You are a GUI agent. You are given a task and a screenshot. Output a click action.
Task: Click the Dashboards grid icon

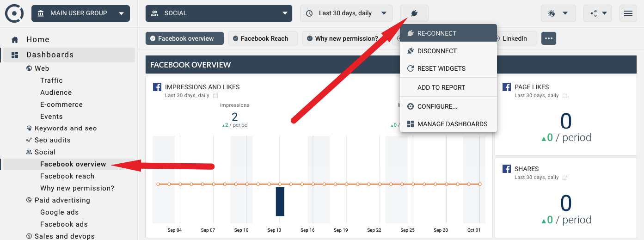pos(15,55)
